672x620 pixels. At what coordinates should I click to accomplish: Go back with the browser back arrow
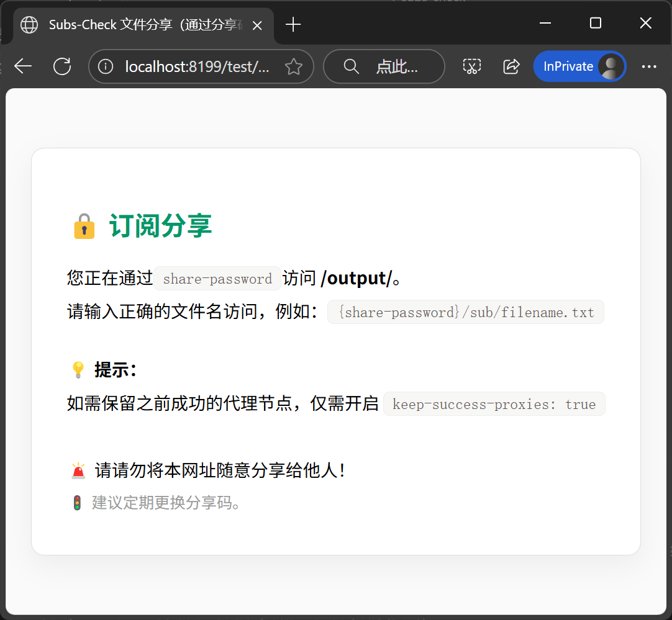coord(23,66)
